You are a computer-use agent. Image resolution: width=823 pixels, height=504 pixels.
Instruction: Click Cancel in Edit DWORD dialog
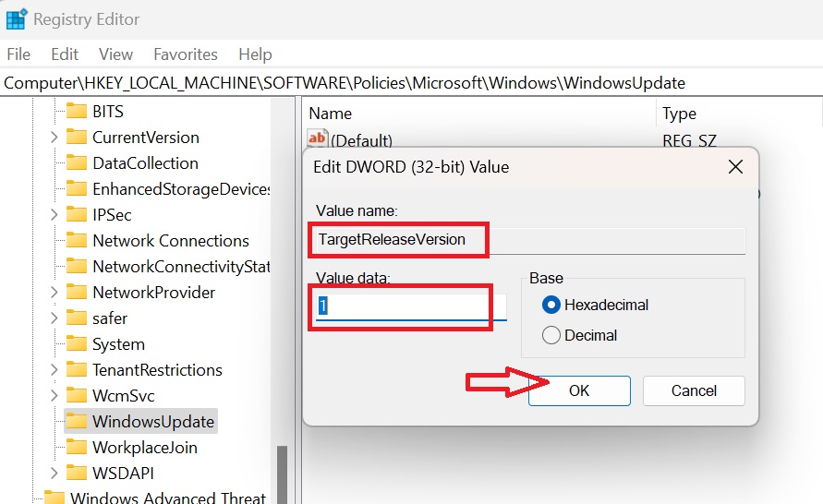[694, 390]
